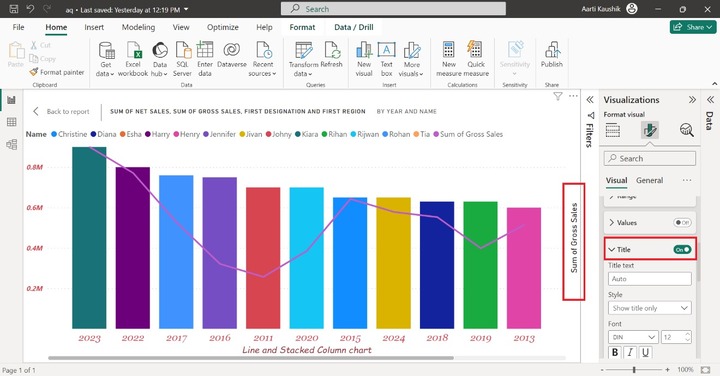Switch to the Optimize tab

pyautogui.click(x=223, y=27)
